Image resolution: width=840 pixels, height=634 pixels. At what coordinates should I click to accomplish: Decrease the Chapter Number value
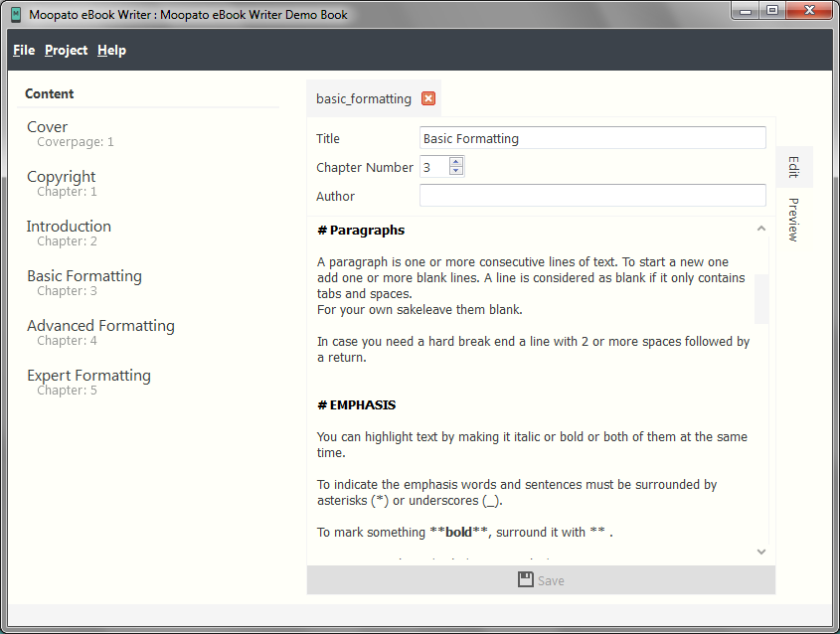click(x=456, y=172)
